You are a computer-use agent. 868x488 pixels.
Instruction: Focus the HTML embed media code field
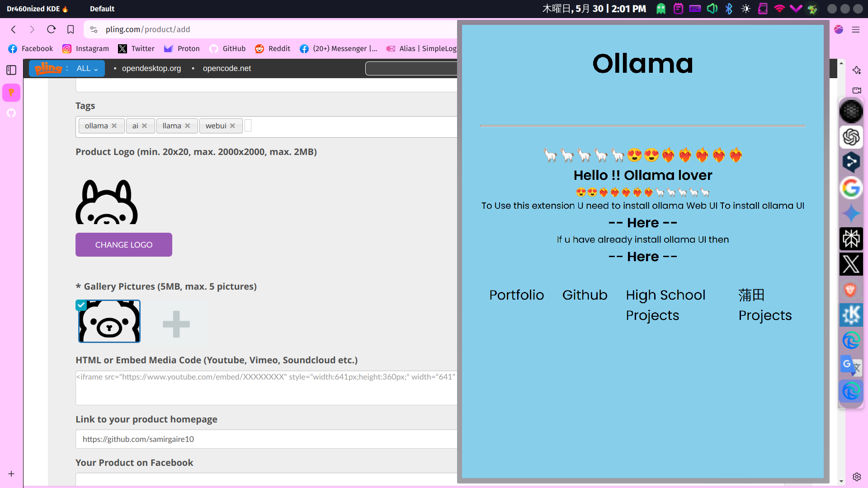point(267,388)
